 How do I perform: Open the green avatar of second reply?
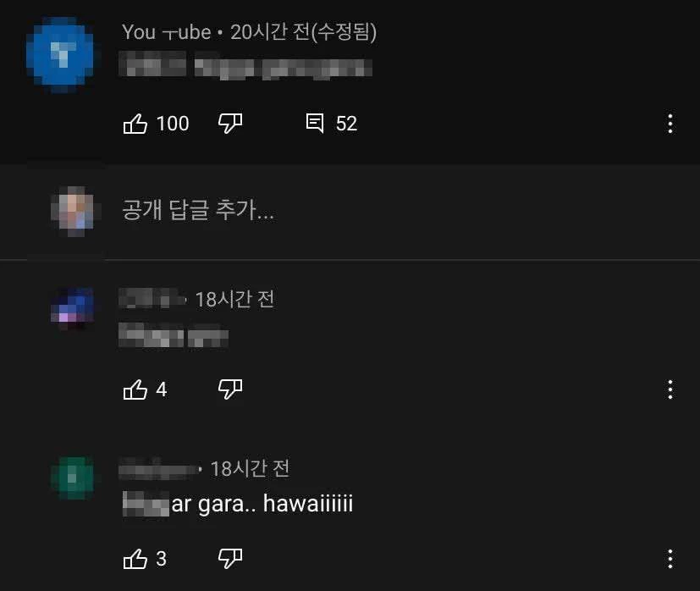tap(73, 478)
